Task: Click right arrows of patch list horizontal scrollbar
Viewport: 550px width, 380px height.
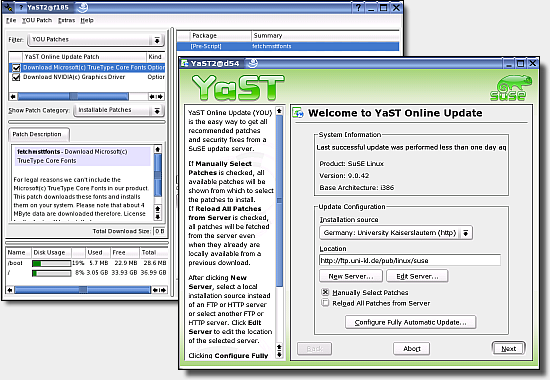Action: [x=156, y=96]
